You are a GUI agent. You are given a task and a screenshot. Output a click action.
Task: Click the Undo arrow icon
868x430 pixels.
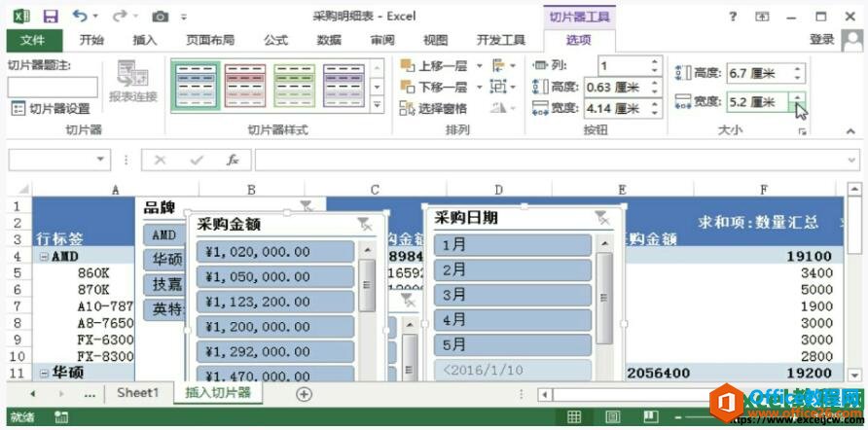(80, 16)
